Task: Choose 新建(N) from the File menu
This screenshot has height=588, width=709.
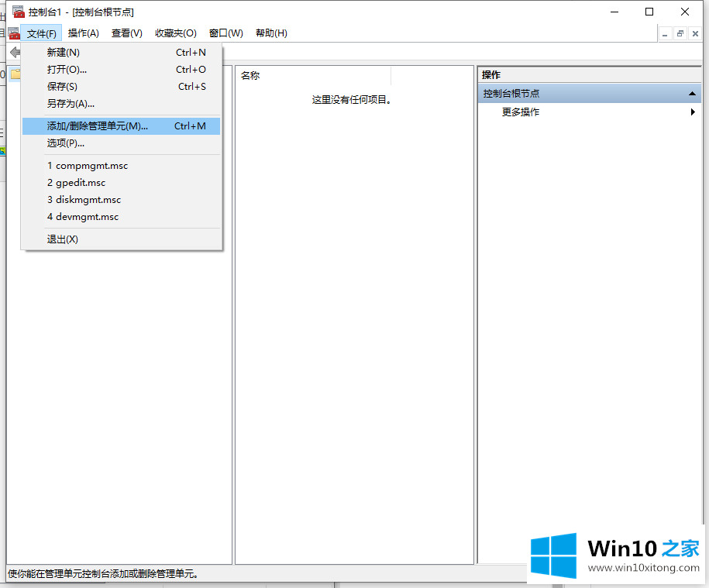Action: click(x=121, y=53)
